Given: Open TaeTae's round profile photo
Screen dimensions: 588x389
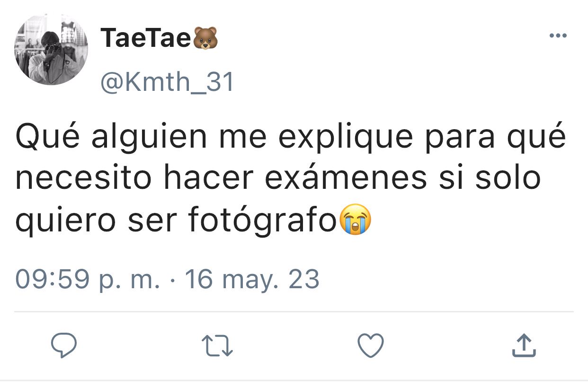Looking at the screenshot, I should click(51, 49).
